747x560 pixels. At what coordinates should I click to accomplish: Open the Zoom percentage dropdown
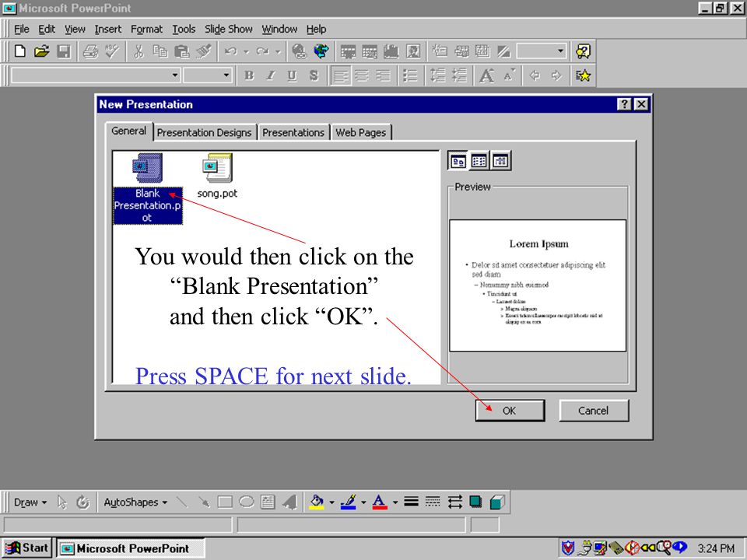point(561,51)
